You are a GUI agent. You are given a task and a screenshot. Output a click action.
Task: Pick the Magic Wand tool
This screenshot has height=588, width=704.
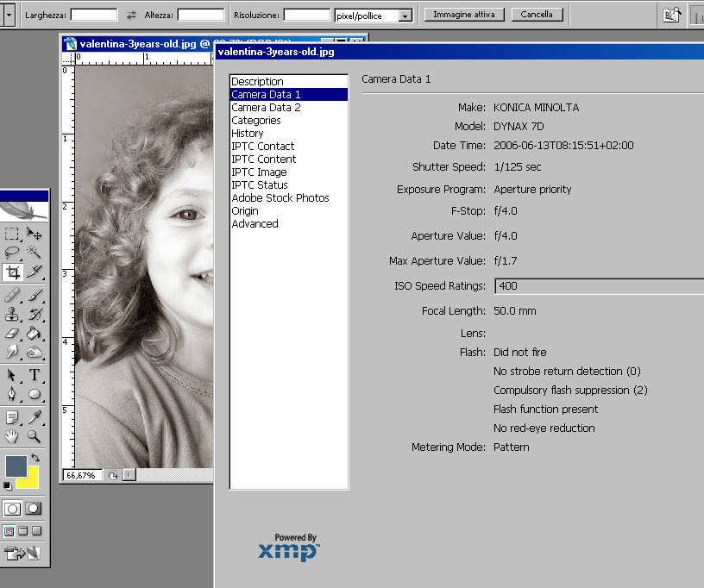(x=35, y=253)
